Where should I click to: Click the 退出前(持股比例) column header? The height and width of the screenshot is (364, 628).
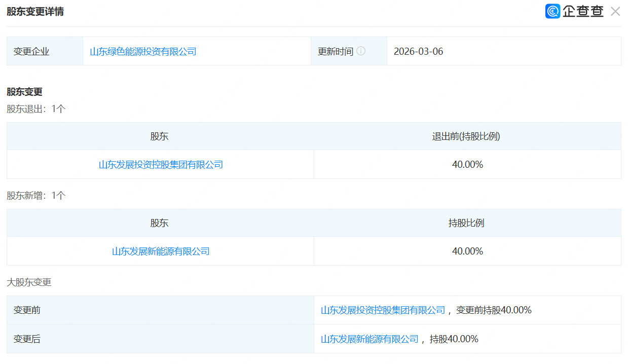coord(466,136)
